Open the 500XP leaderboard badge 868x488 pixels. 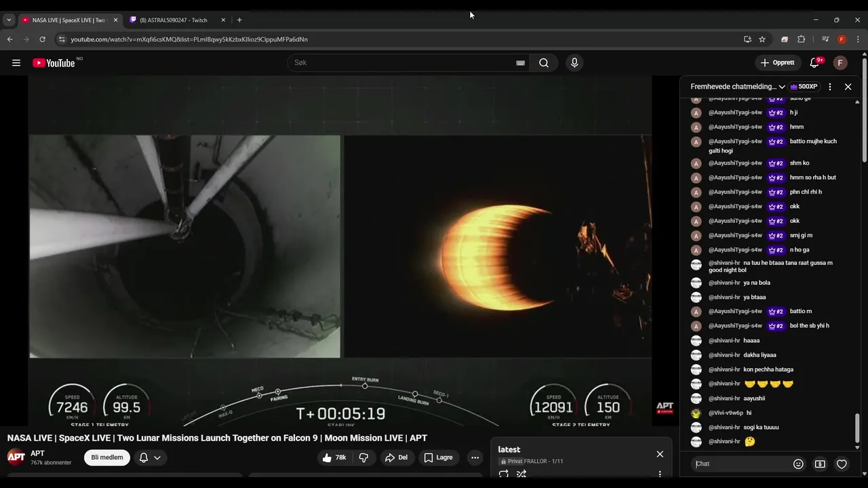click(804, 87)
